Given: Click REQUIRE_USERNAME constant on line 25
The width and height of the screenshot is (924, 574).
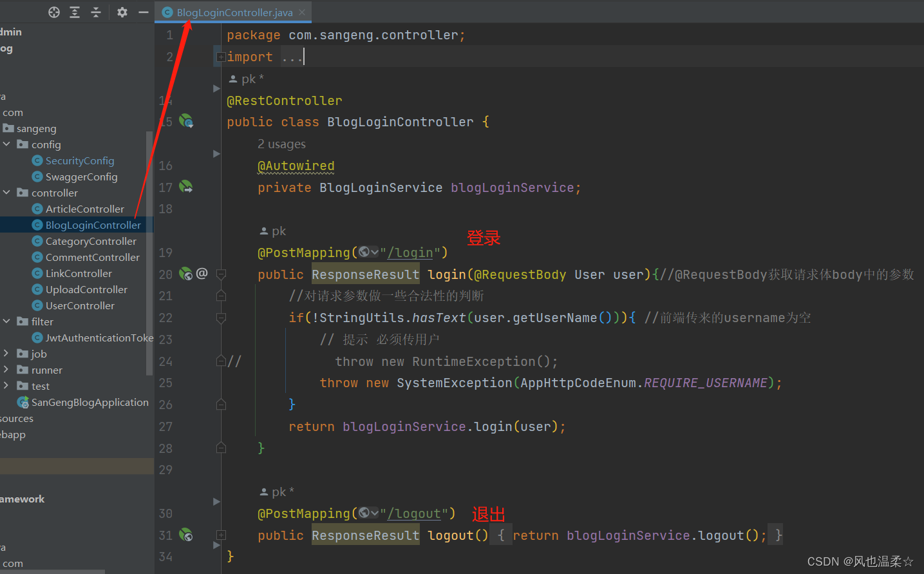Looking at the screenshot, I should (706, 383).
